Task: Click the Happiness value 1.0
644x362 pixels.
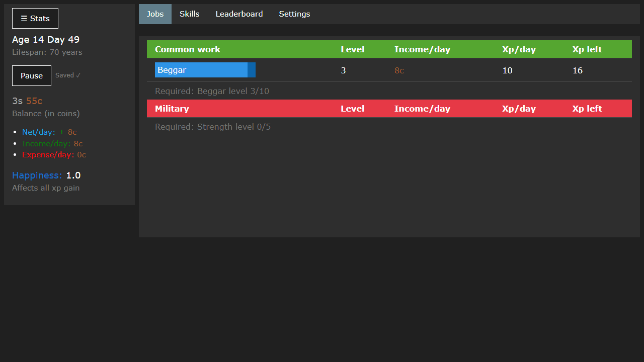Action: (x=73, y=175)
